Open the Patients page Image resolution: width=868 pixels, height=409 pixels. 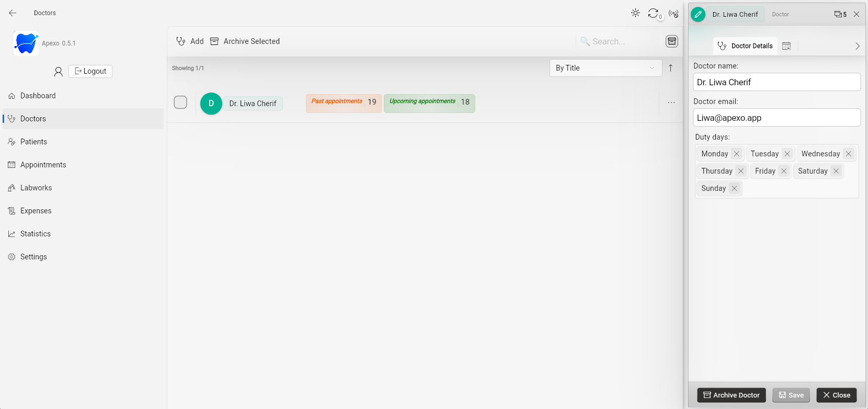pyautogui.click(x=83, y=142)
